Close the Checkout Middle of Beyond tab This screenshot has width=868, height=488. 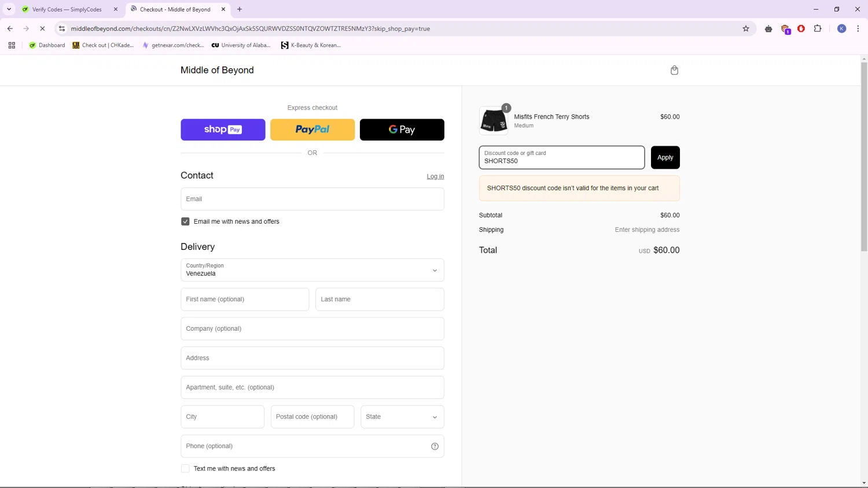(x=223, y=9)
